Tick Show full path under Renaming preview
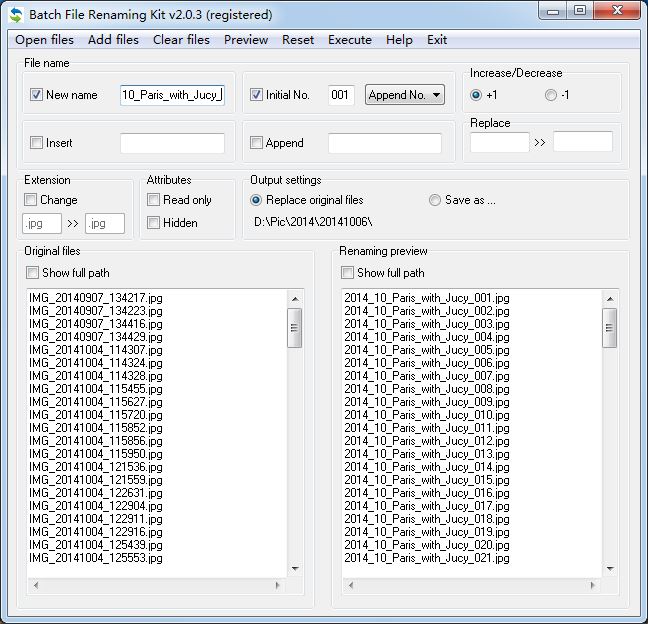Screen dimensions: 648x624 click(x=348, y=273)
